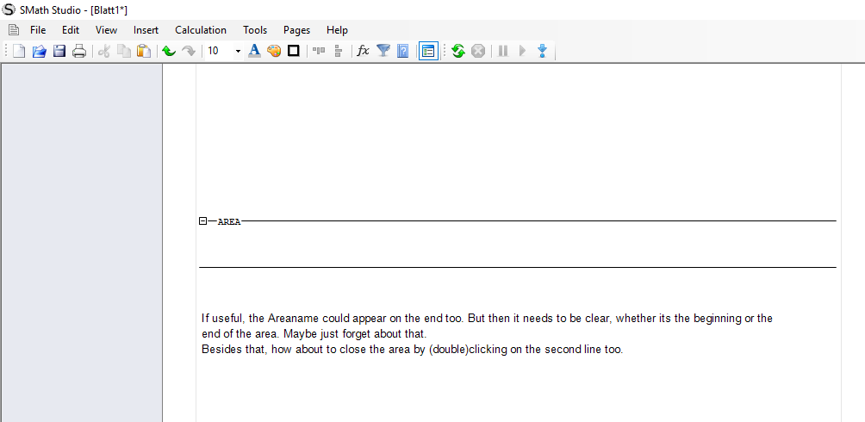Open background color palette icon
865x422 pixels.
pos(274,51)
